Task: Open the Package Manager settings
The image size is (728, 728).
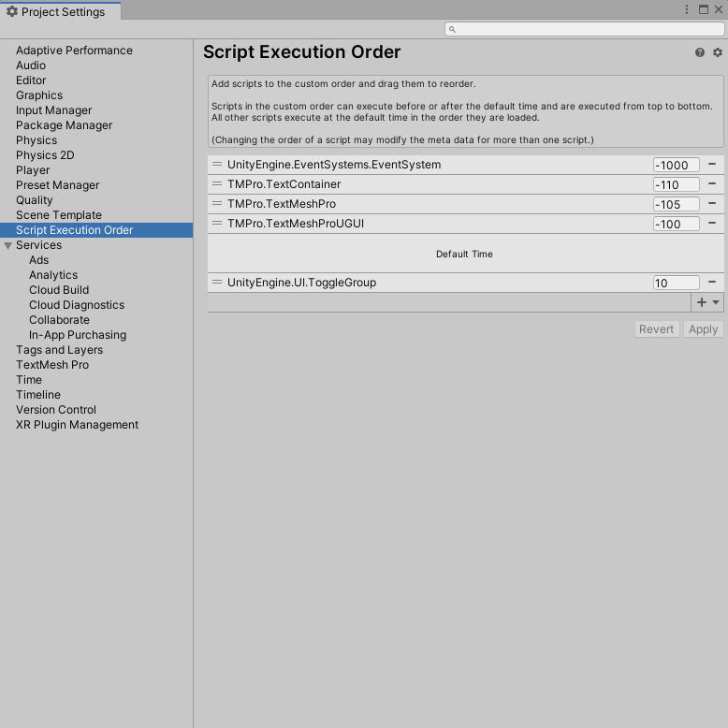Action: [x=64, y=125]
